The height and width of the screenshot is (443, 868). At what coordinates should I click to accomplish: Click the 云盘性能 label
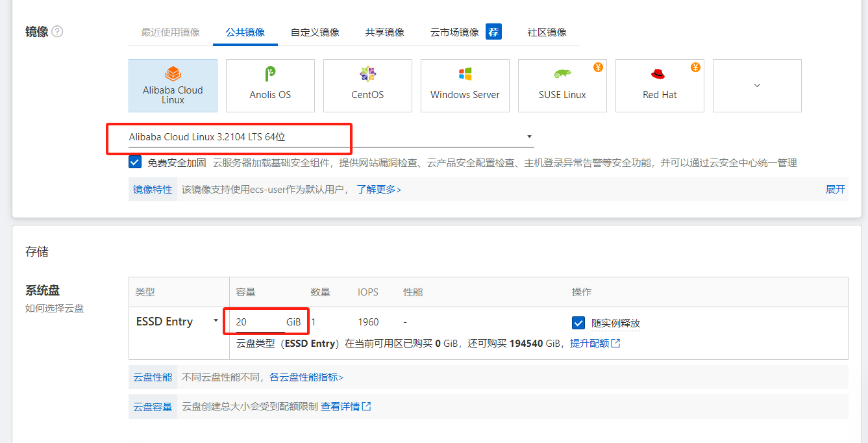[x=153, y=377]
